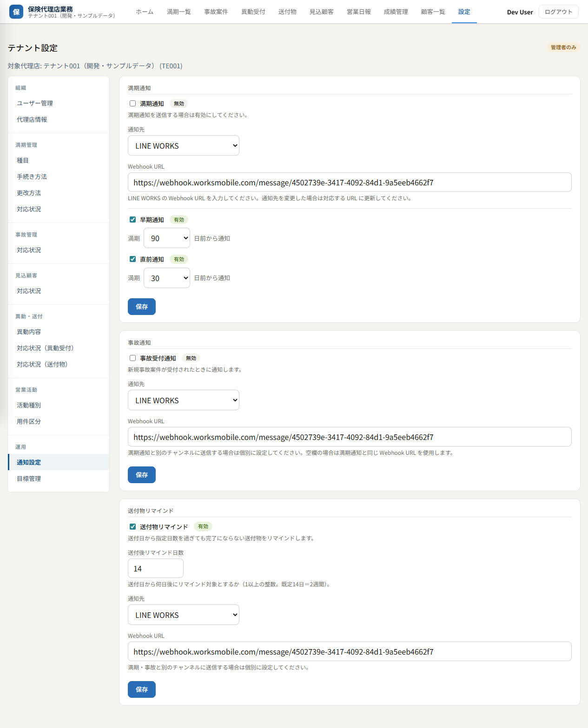Select 通知設定 in the sidebar
Image resolution: width=588 pixels, height=728 pixels.
tap(59, 462)
